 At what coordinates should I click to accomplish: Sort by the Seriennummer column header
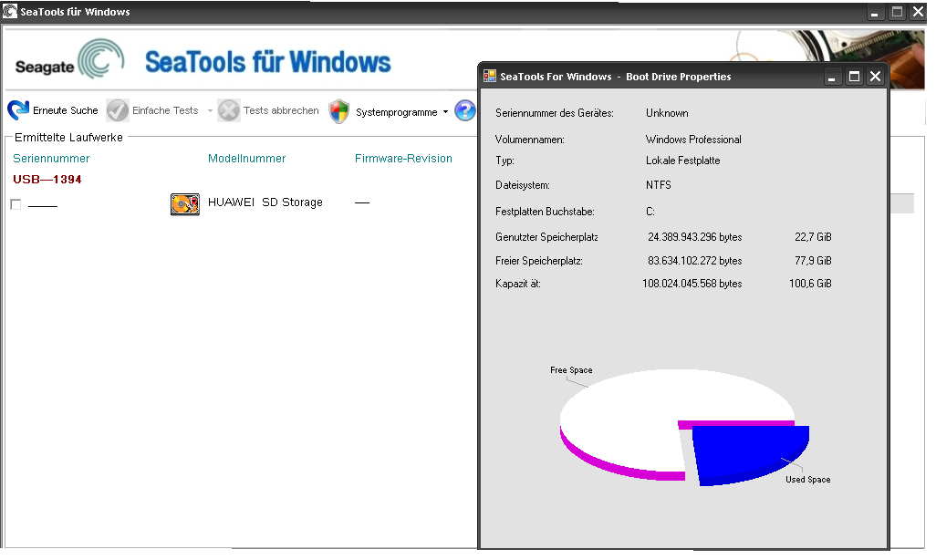(x=51, y=158)
